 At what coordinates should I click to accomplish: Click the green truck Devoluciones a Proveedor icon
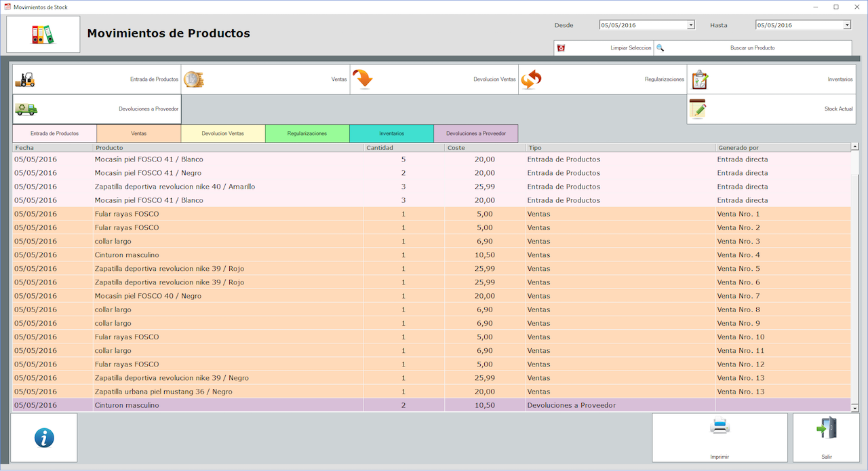pyautogui.click(x=26, y=109)
